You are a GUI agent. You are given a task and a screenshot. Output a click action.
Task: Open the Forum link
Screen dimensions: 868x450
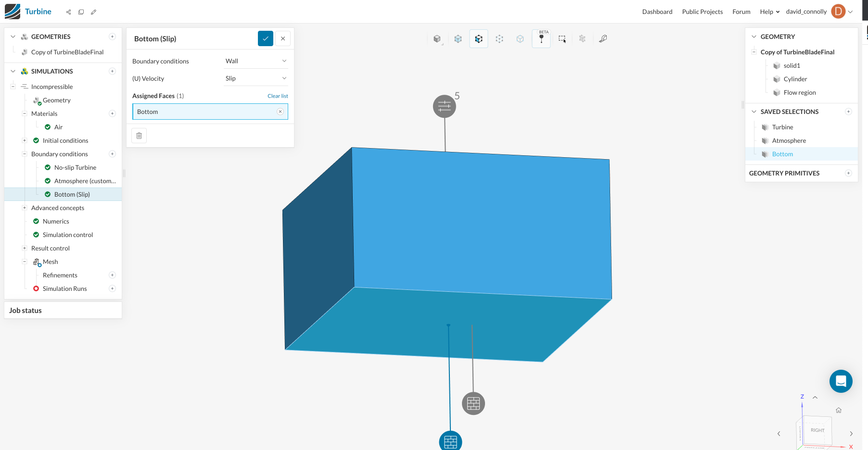coord(741,12)
